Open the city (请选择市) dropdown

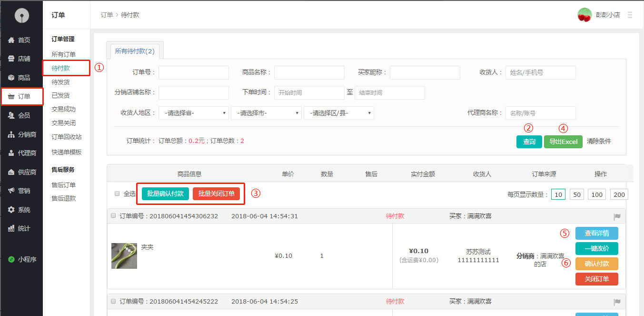coord(266,113)
